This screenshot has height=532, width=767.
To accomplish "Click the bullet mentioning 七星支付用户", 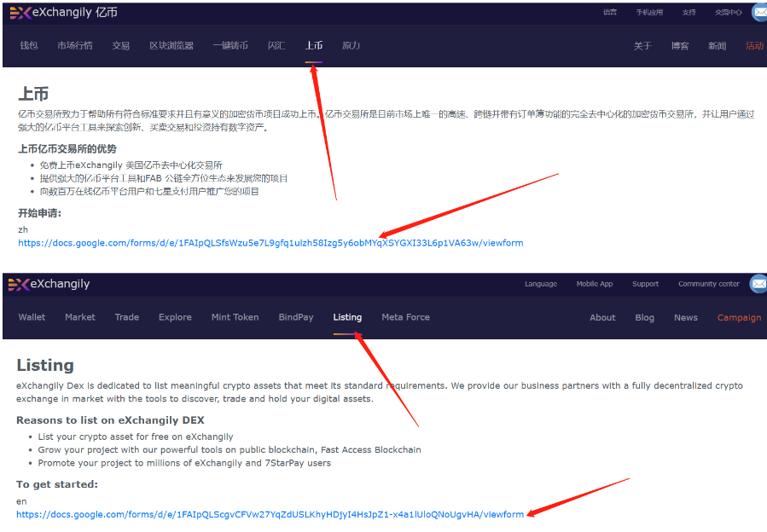I will (149, 192).
